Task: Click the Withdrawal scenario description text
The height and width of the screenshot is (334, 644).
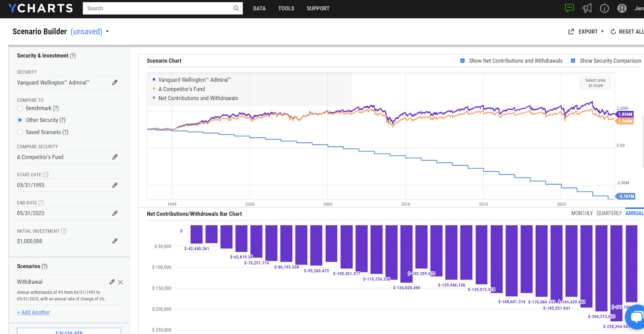Action: pos(60,296)
